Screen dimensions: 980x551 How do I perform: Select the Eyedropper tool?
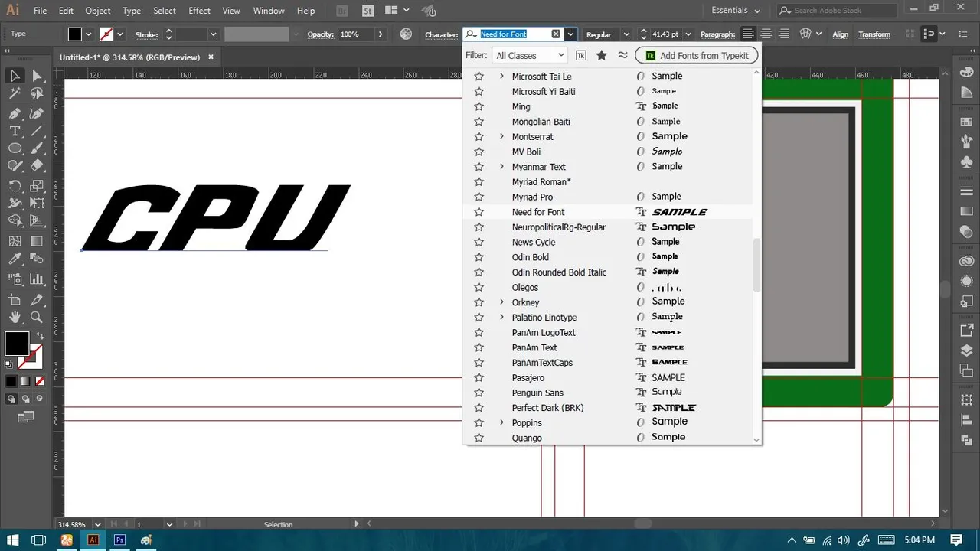click(x=15, y=259)
